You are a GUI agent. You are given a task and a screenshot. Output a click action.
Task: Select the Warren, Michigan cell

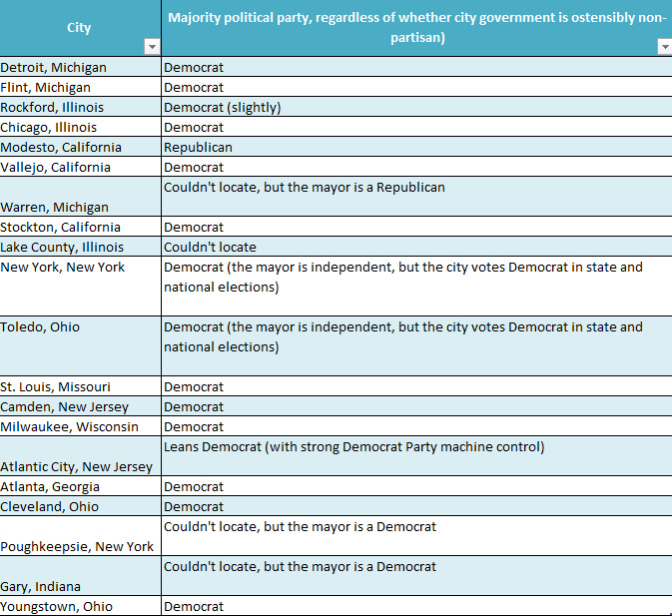(x=80, y=197)
